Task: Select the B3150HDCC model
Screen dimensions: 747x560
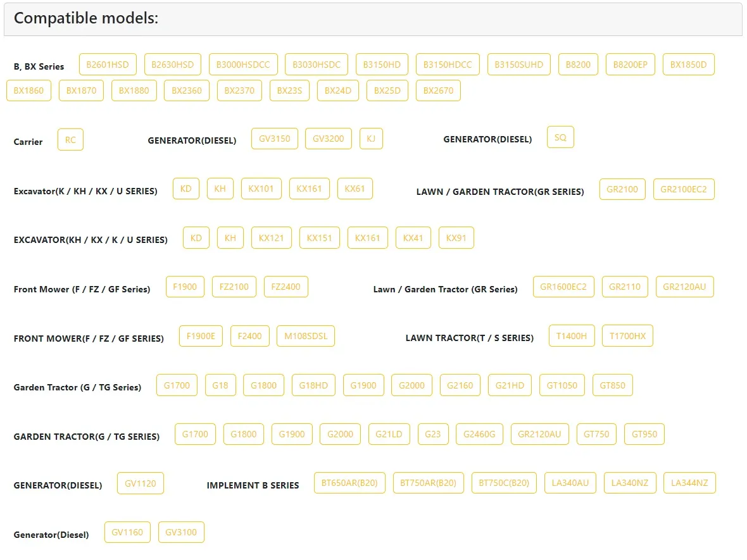Action: 448,65
